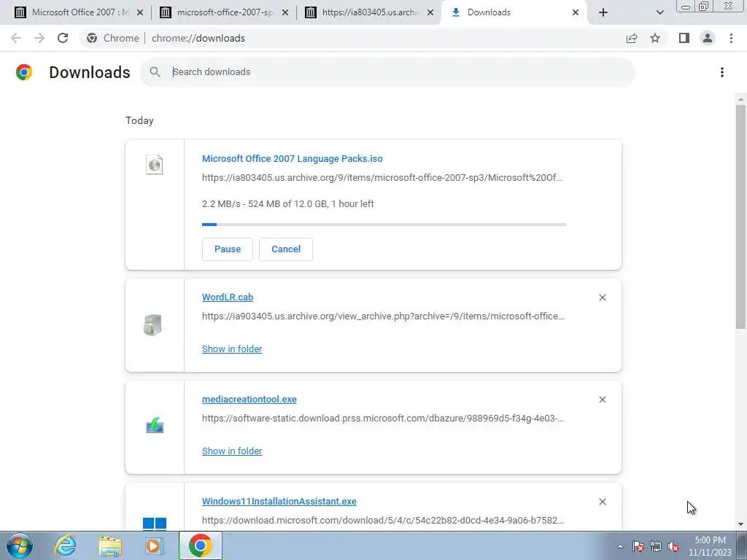747x560 pixels.
Task: Click the muted volume tray icon
Action: point(673,546)
